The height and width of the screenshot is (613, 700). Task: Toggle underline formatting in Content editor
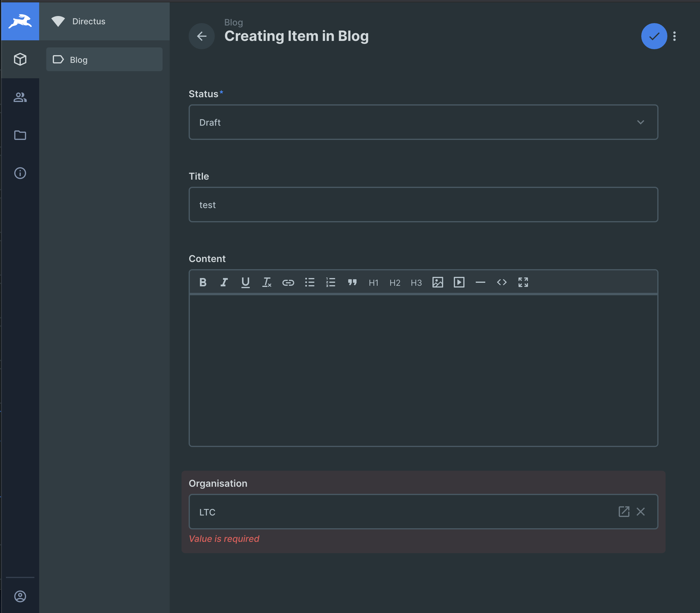tap(245, 282)
